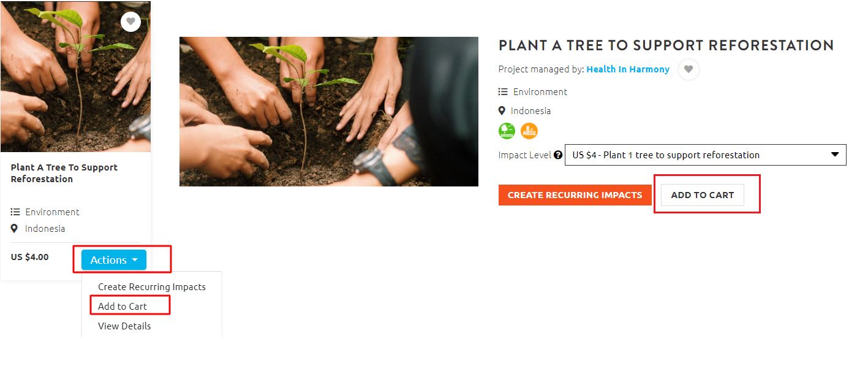
Task: Open the Impact Level dropdown
Action: [x=705, y=155]
